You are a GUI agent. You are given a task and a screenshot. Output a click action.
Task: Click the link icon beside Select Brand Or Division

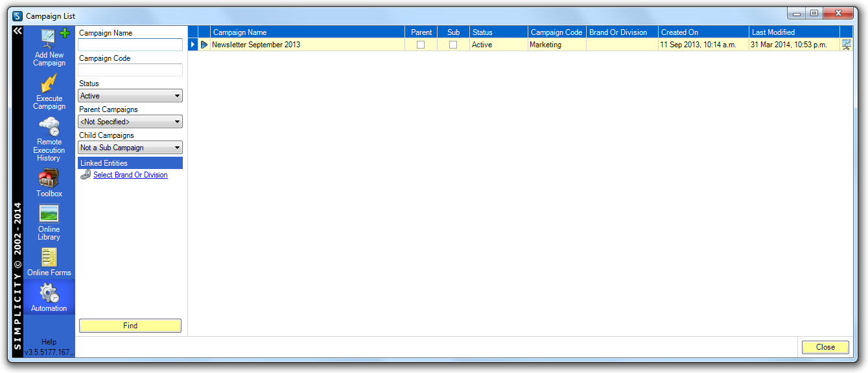point(86,175)
